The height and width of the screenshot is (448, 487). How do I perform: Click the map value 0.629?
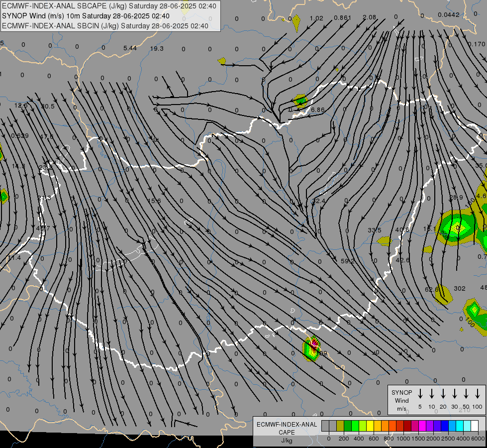pos(20,135)
